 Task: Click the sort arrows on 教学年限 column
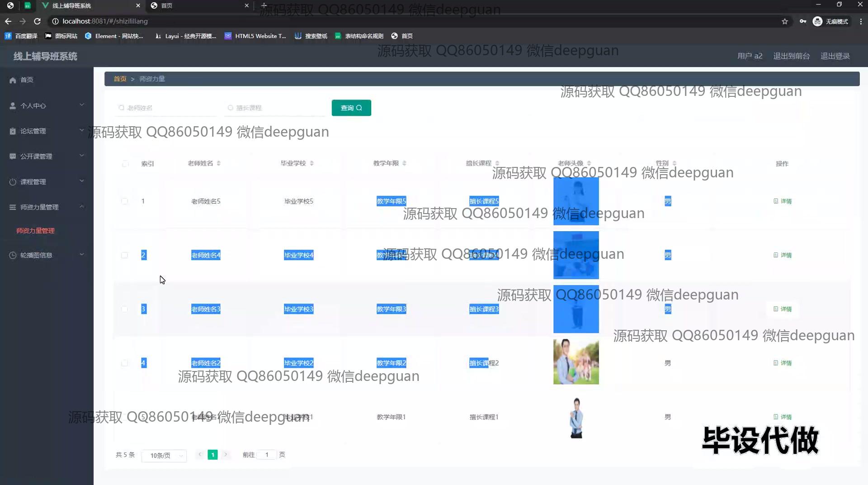[x=404, y=163]
